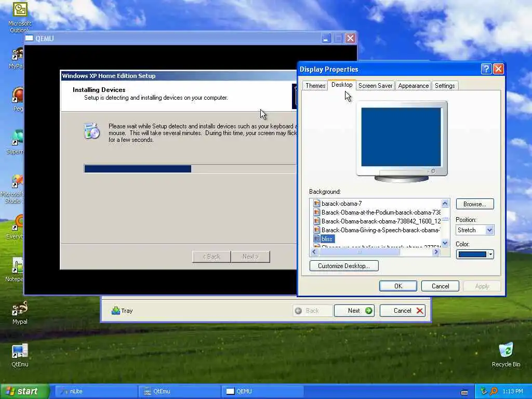This screenshot has width=532, height=399.
Task: Switch to QEMU taskbar button
Action: pos(262,391)
